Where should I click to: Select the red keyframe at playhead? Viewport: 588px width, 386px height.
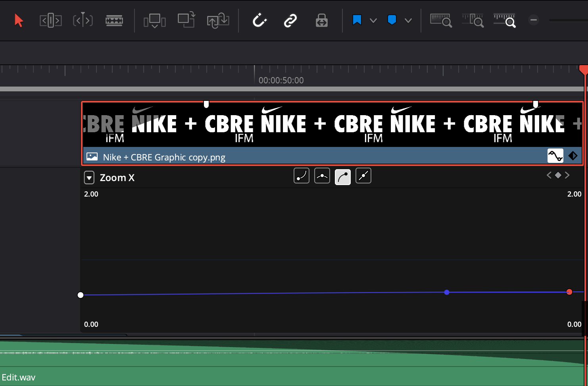(569, 292)
